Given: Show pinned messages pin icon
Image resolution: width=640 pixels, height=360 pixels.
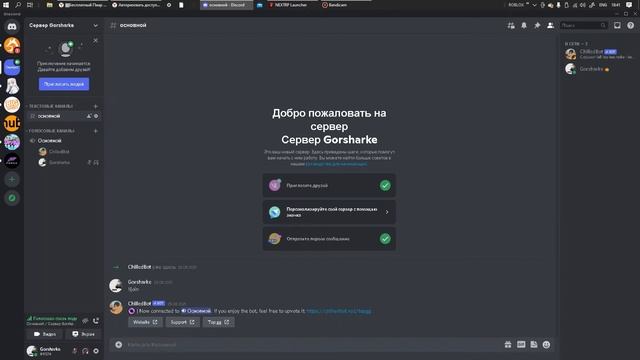Looking at the screenshot, I should [x=537, y=25].
